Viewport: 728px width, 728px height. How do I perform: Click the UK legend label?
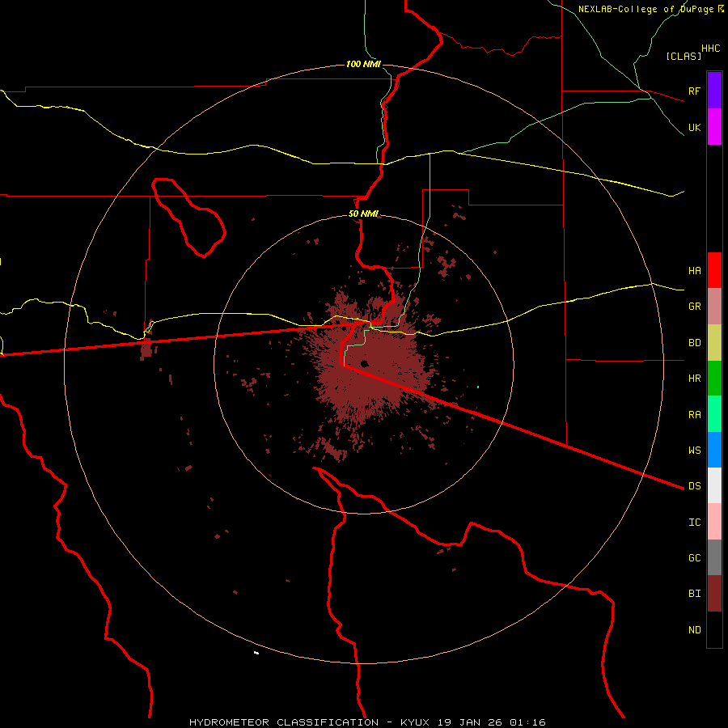coord(694,127)
